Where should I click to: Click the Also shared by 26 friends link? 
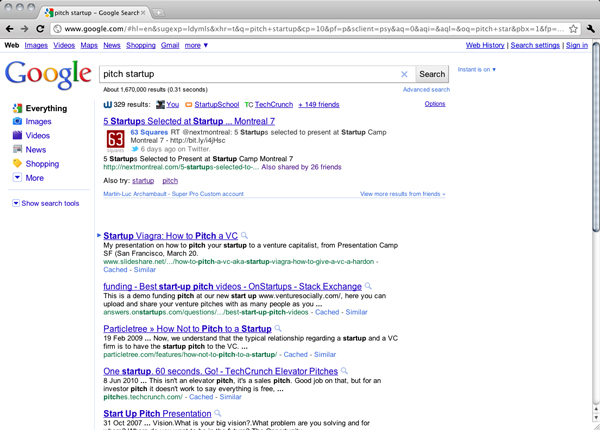(x=301, y=167)
